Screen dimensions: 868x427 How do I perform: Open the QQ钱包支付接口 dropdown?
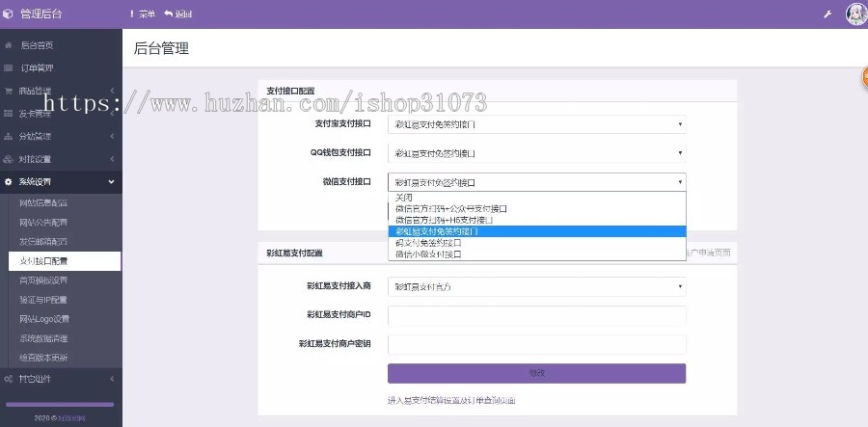pos(536,152)
